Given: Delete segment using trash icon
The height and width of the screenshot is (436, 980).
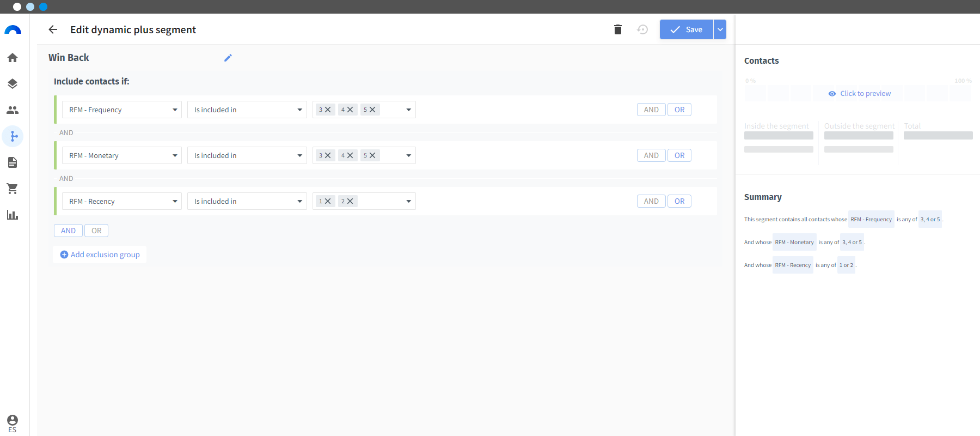Looking at the screenshot, I should tap(617, 29).
